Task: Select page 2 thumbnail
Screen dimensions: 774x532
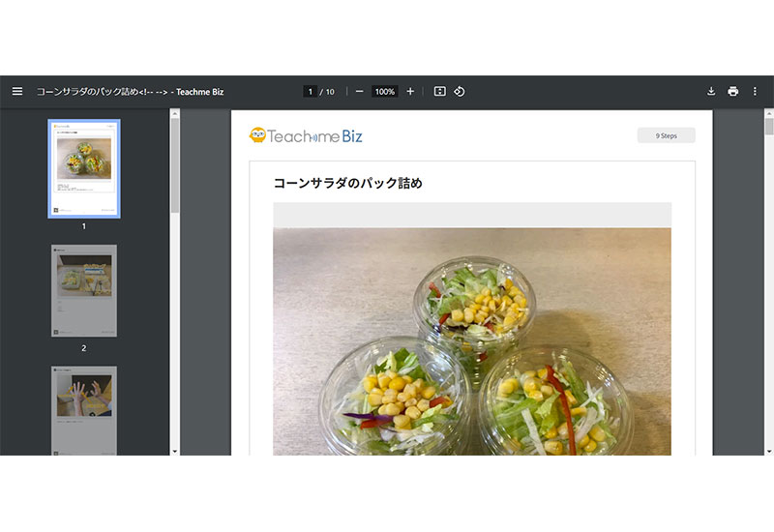Action: (x=84, y=290)
